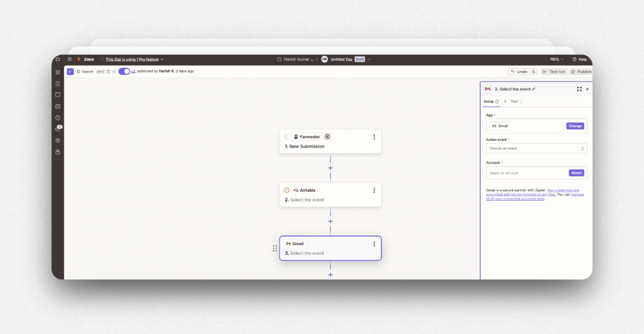Click the Draft status badge

coord(360,59)
